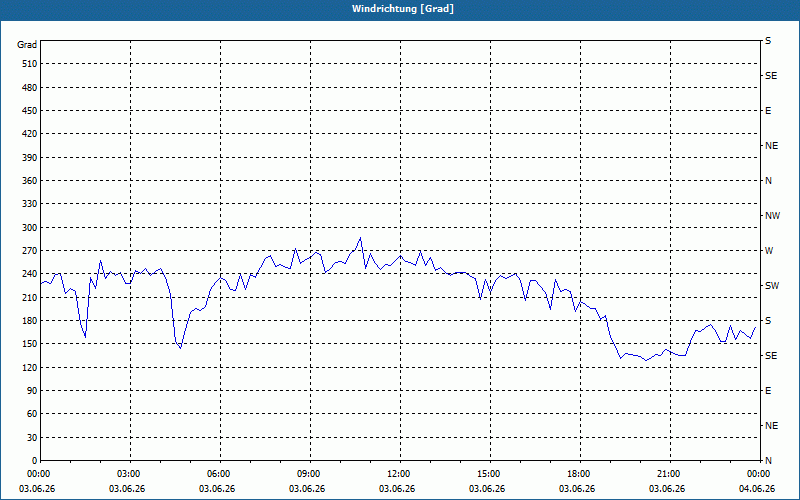Click the 0 label at the axis origin
This screenshot has height=500, width=800.
coord(34,461)
